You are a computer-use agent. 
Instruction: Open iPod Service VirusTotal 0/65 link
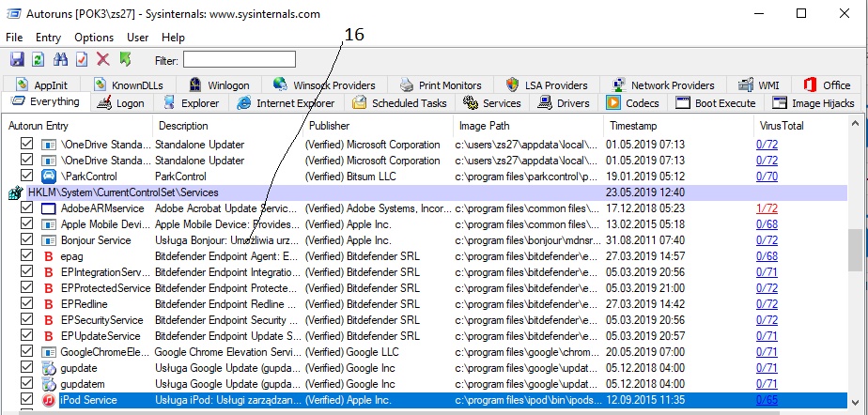point(767,400)
